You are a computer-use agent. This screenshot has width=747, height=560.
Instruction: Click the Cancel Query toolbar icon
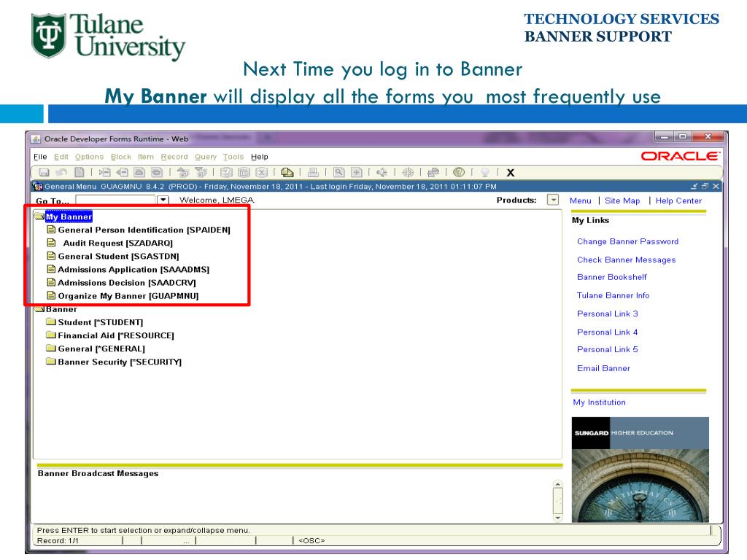click(262, 172)
